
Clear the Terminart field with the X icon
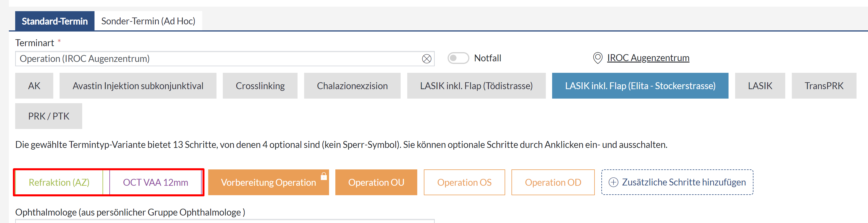426,59
